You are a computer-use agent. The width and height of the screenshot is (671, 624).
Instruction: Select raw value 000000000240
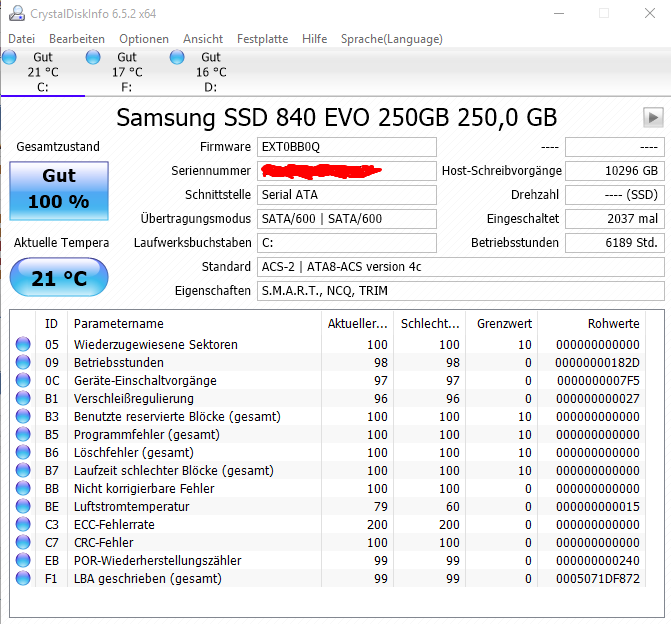(x=598, y=561)
